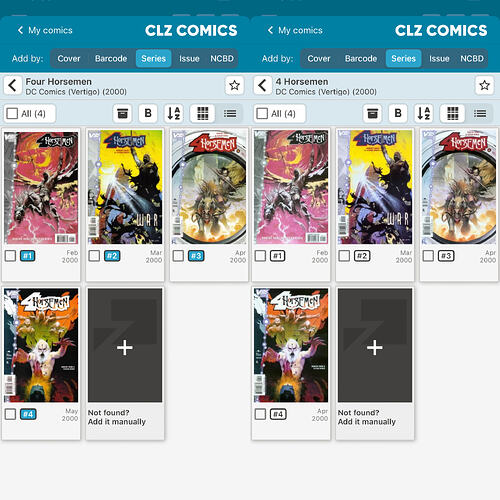Screen dimensions: 500x500
Task: Switch left panel to list view
Action: tap(230, 114)
